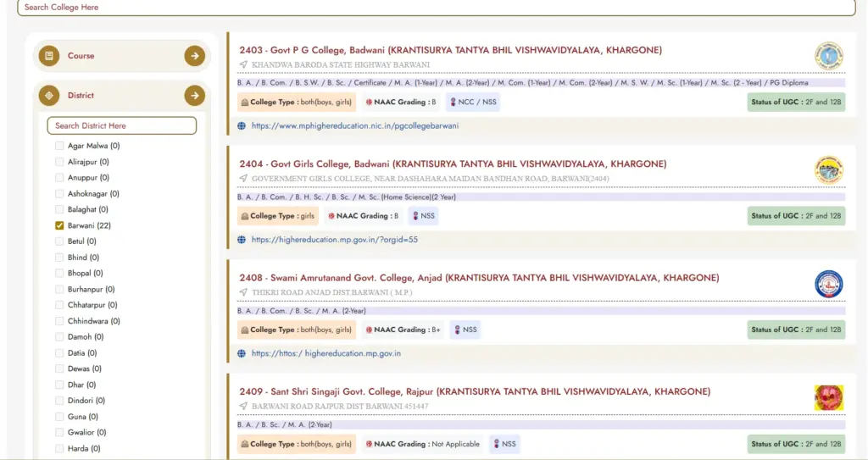Check the Alirajpur district checkbox
The image size is (868, 460).
pos(59,162)
